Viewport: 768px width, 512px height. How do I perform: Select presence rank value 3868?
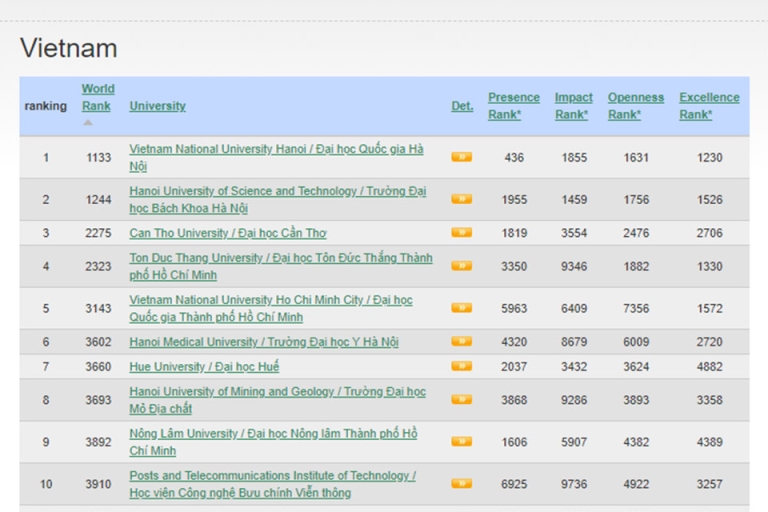click(x=514, y=400)
